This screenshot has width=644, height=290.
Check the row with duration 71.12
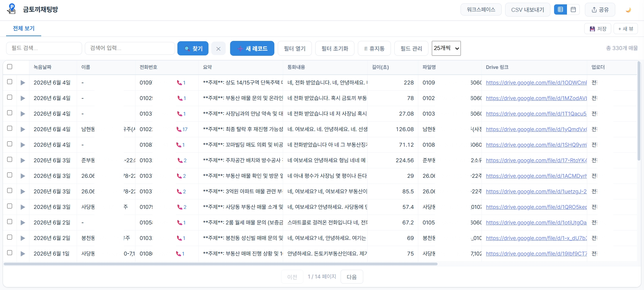(x=10, y=144)
